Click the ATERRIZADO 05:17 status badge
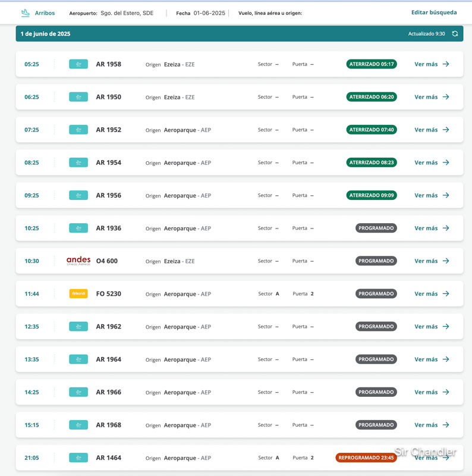The image size is (472, 476). (x=372, y=64)
